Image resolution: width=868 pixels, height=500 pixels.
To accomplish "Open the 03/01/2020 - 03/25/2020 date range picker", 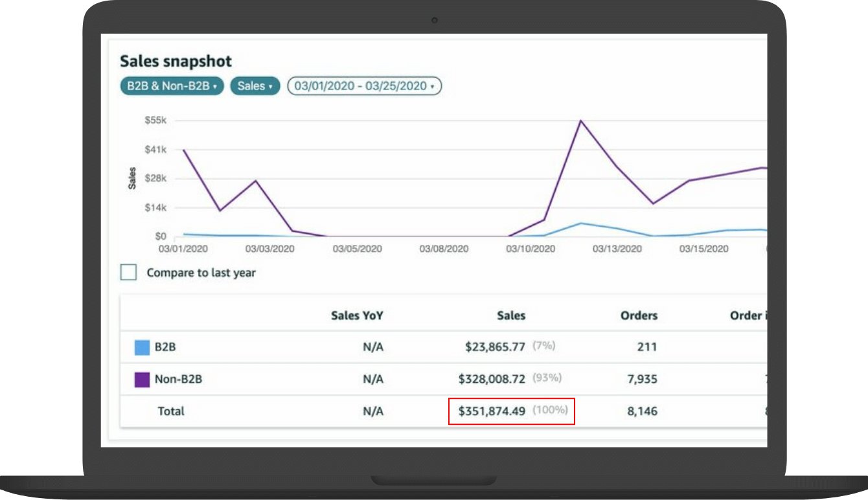I will pos(364,86).
